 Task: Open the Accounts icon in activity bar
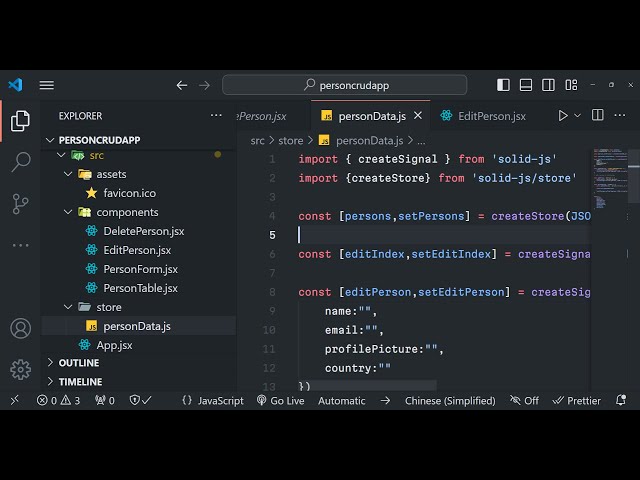coord(20,328)
